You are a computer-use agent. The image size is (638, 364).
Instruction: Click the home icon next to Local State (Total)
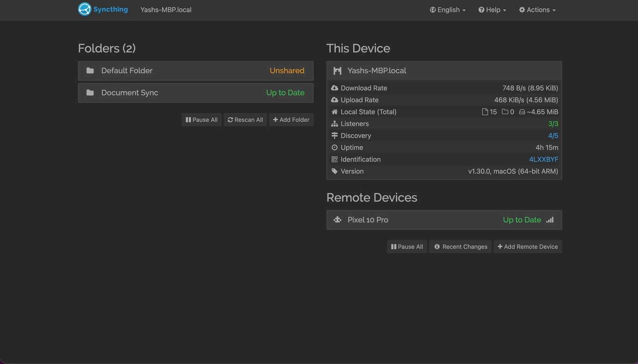pyautogui.click(x=334, y=112)
